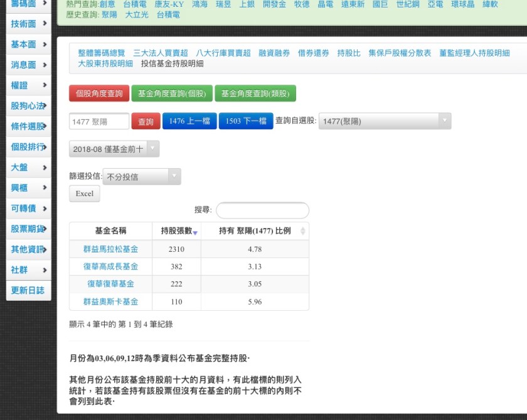Open the 群益馬拉松基金 fund link
The image size is (527, 420).
pos(110,249)
